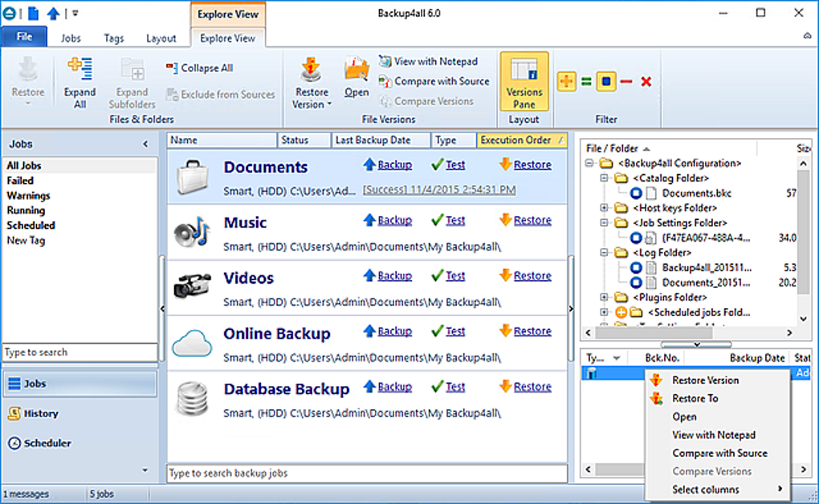Open the File menu tab
Screen dimensions: 819x504
[24, 37]
